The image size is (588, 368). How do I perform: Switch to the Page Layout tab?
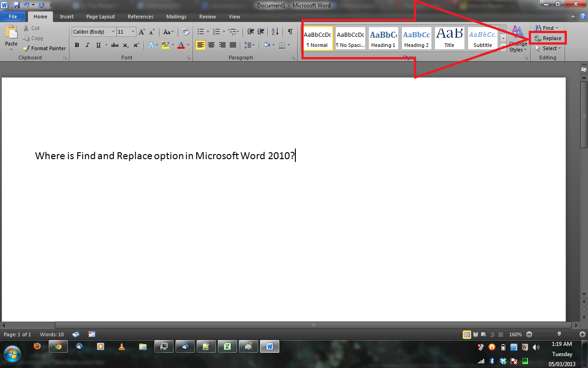[101, 17]
